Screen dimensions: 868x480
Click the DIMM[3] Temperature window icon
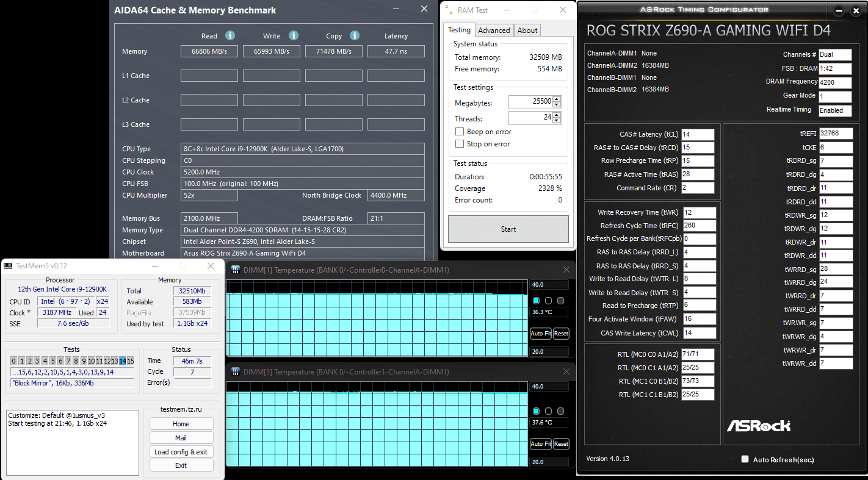(235, 371)
